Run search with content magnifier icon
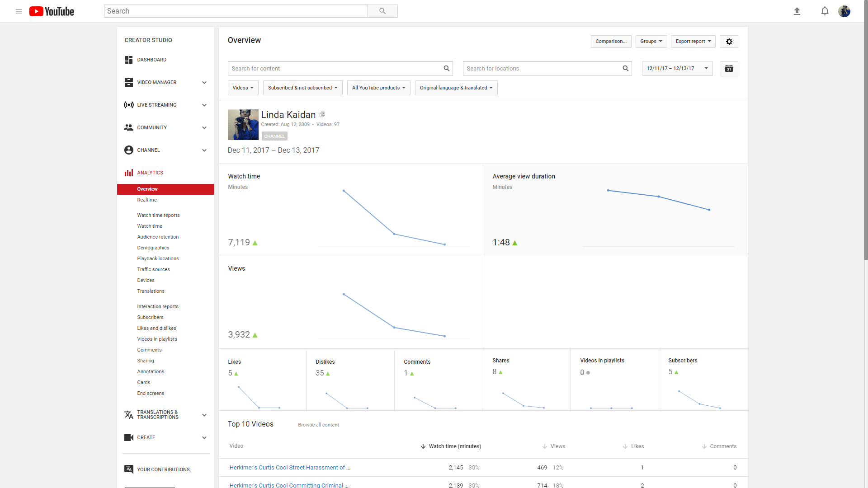 coord(446,69)
